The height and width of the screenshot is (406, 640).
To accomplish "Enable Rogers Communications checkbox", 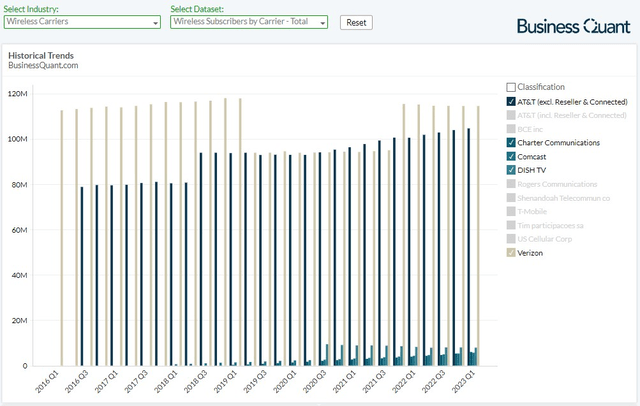I will pyautogui.click(x=511, y=184).
